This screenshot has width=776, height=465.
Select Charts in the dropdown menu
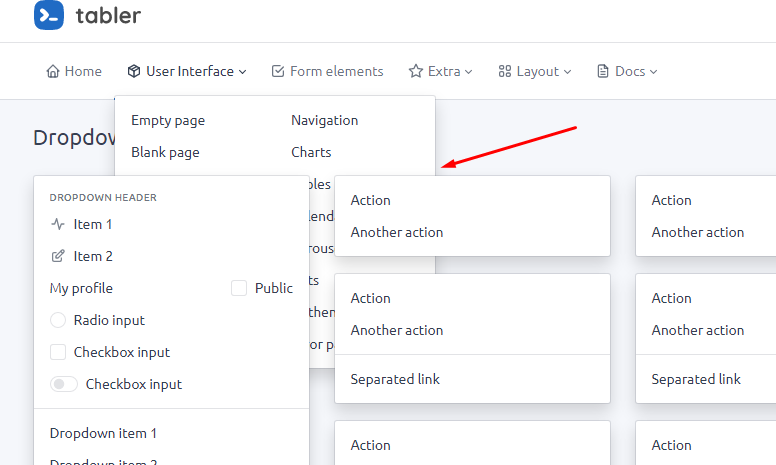tap(311, 152)
